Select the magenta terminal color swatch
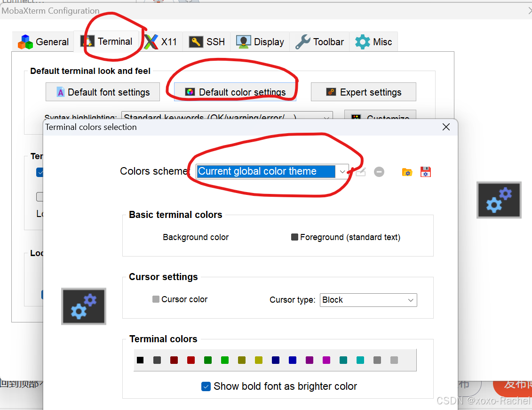Viewport: 532px width, 410px height. 326,360
